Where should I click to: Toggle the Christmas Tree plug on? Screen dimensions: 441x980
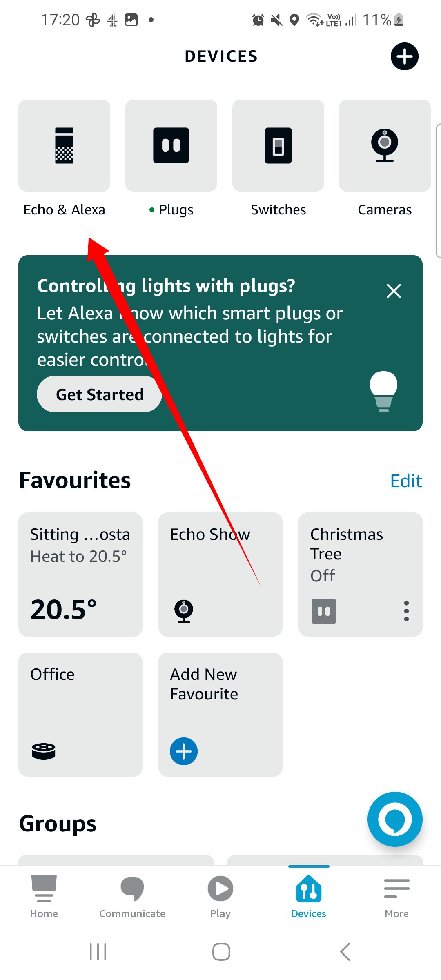point(324,611)
